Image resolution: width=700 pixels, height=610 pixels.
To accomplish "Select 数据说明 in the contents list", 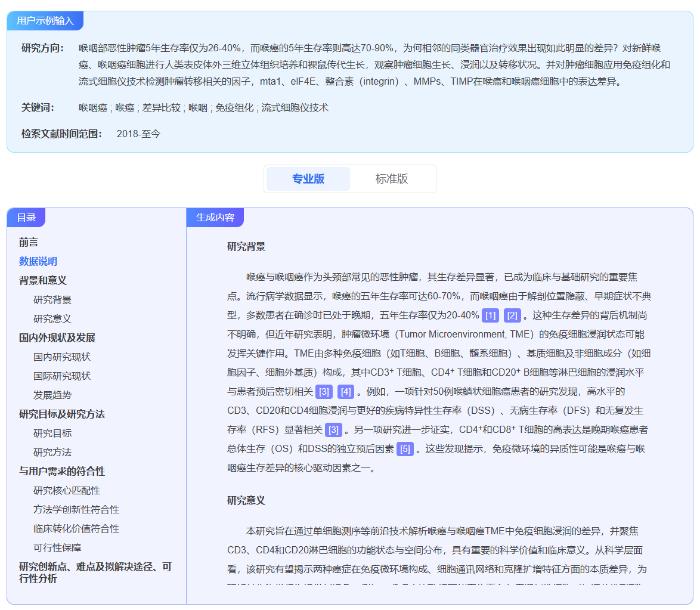I will coord(38,261).
